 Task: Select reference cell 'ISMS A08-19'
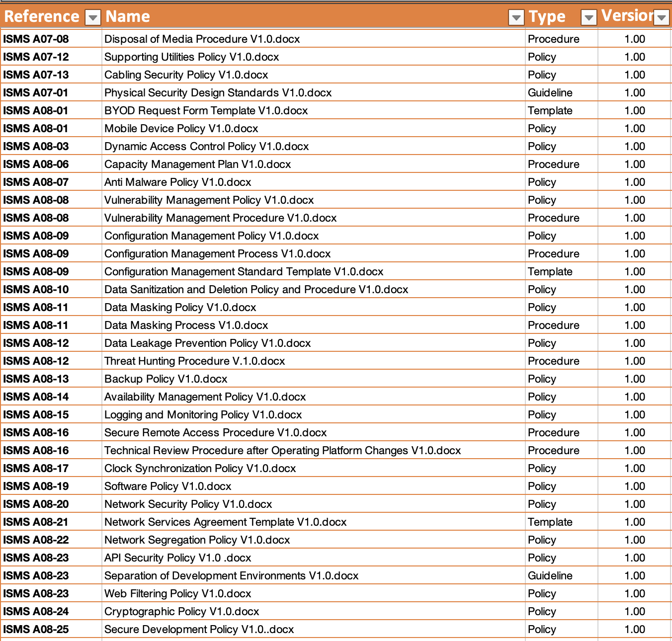[x=51, y=486]
